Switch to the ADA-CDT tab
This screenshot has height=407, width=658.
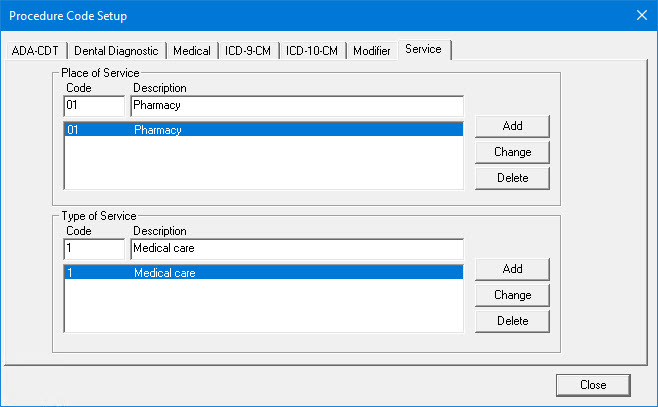point(35,51)
